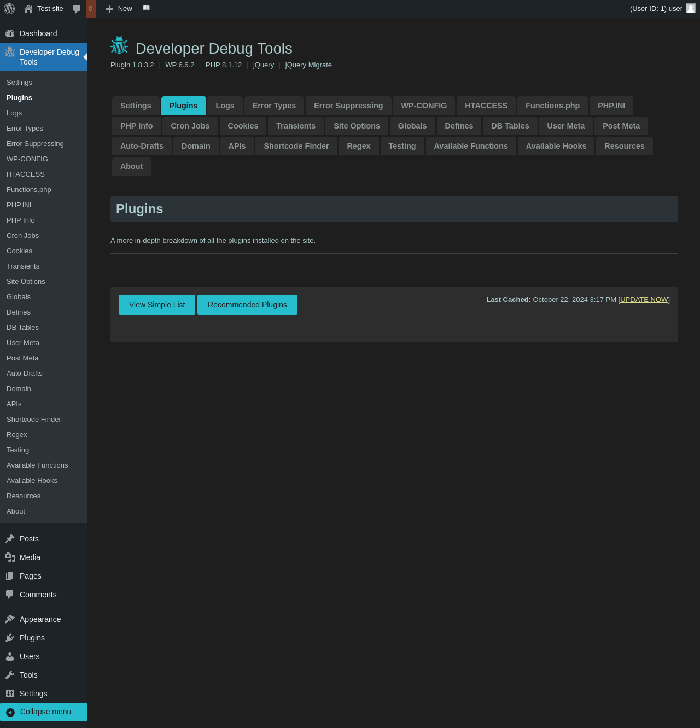Click the home icon beside Test site
The image size is (700, 728).
[28, 9]
